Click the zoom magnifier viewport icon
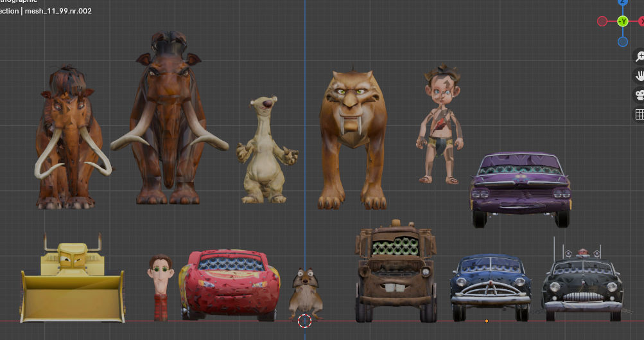 point(639,56)
